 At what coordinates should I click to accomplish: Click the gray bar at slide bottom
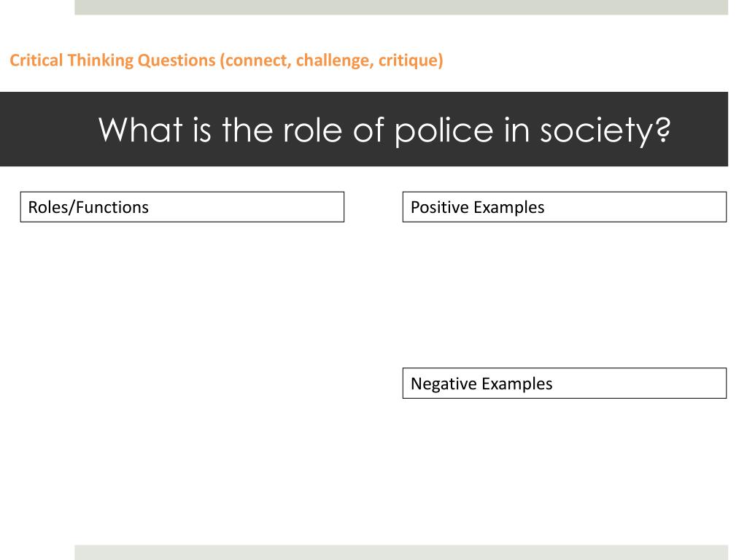401,553
